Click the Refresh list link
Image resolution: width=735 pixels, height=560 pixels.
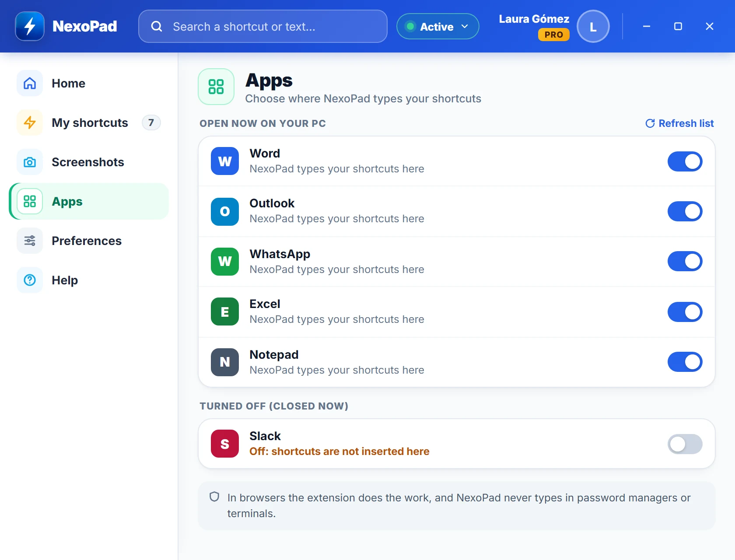pyautogui.click(x=679, y=123)
